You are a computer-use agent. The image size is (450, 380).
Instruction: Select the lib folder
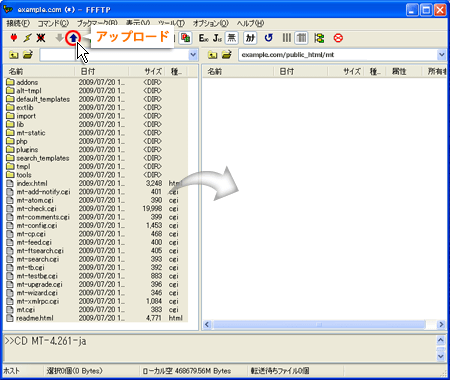click(15, 124)
